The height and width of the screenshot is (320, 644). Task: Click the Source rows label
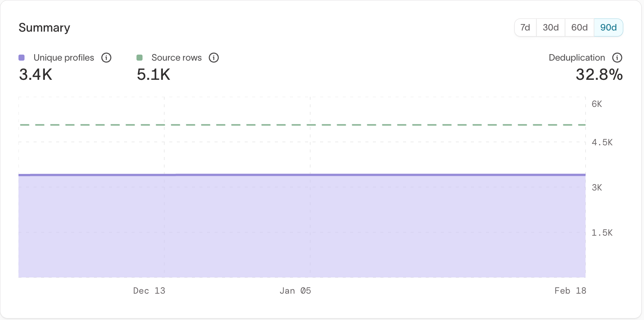coord(176,58)
